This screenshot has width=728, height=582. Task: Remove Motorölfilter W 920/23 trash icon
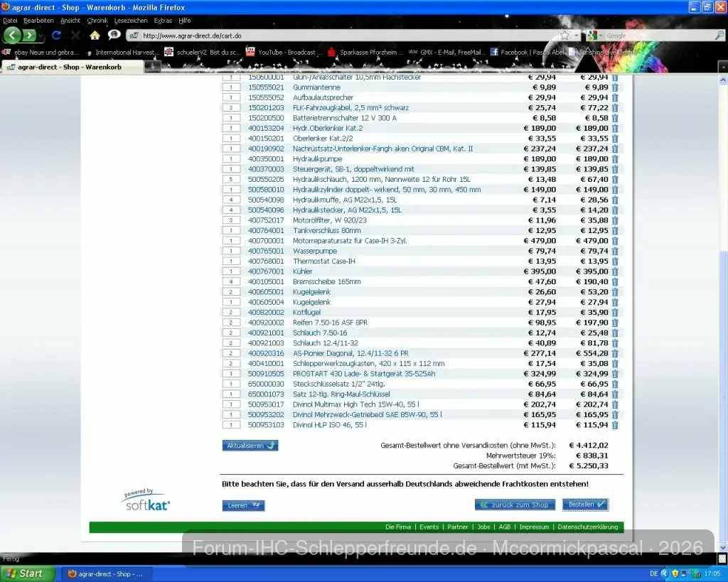point(615,220)
